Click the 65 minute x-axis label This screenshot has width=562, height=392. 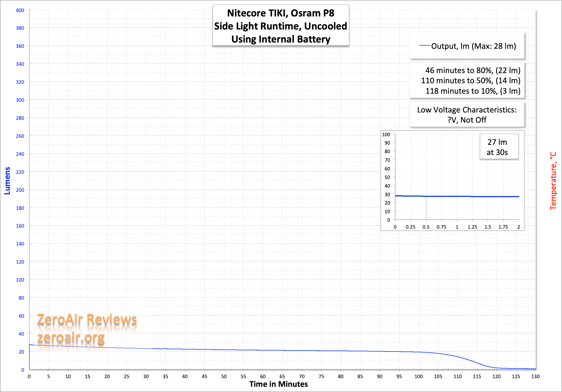tap(282, 376)
